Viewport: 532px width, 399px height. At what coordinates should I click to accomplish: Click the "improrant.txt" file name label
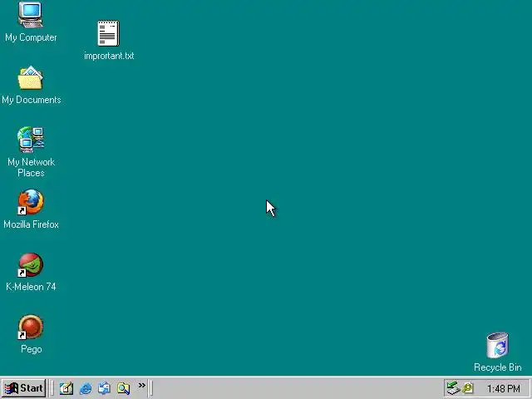[109, 56]
